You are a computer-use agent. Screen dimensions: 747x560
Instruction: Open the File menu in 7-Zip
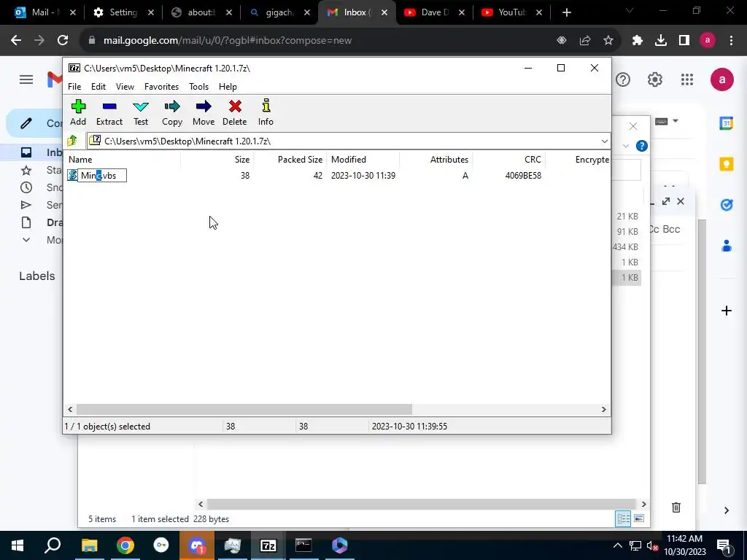74,87
